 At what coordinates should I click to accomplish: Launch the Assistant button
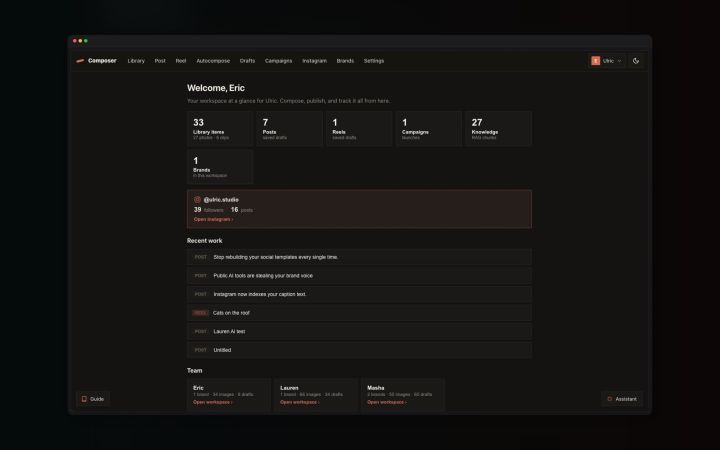click(x=622, y=399)
